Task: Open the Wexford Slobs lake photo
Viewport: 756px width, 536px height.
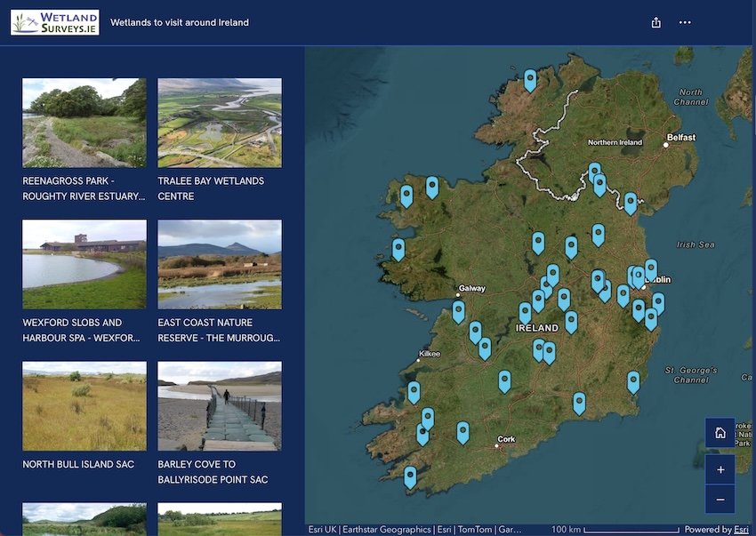Action: coord(84,264)
